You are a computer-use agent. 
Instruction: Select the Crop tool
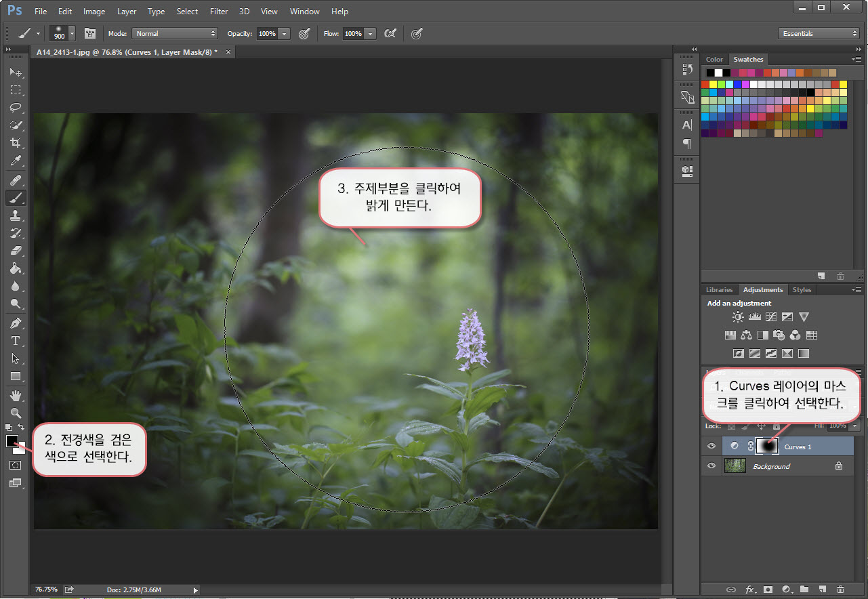tap(16, 143)
